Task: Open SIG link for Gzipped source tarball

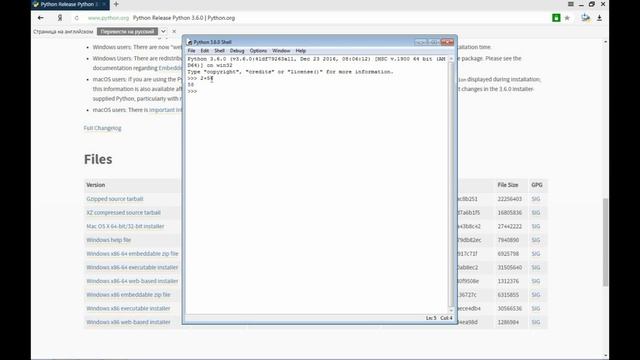Action: pos(536,199)
